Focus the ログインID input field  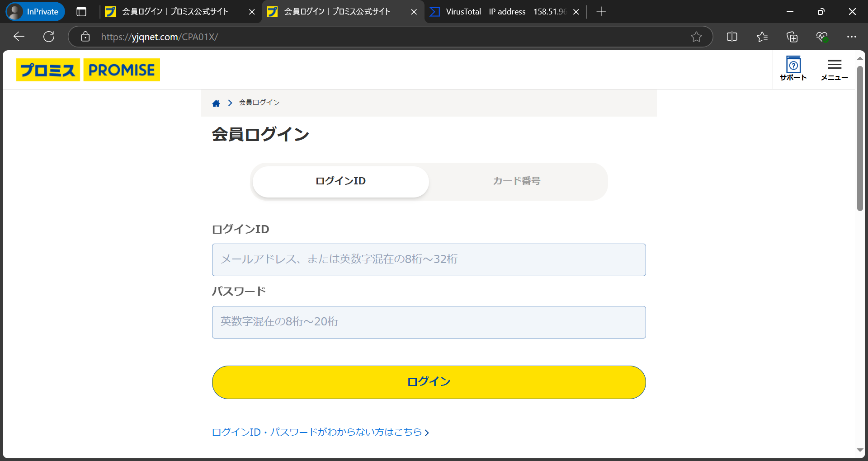pos(429,260)
